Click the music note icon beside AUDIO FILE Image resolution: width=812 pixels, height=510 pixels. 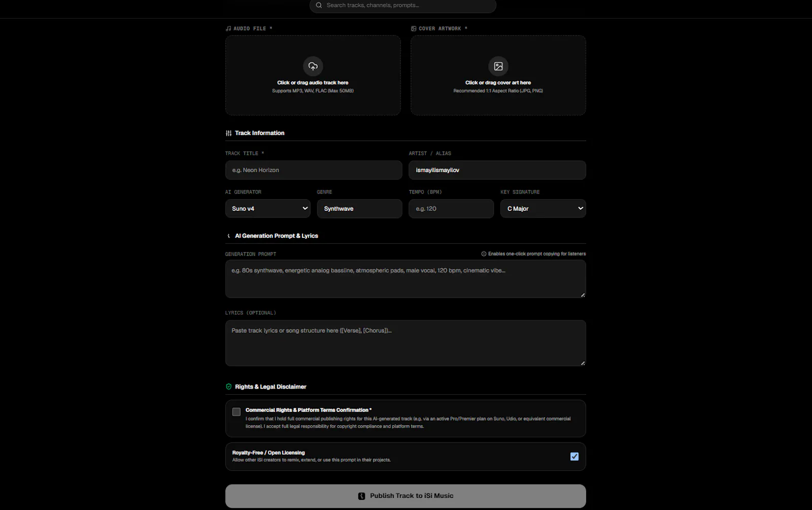(x=228, y=28)
